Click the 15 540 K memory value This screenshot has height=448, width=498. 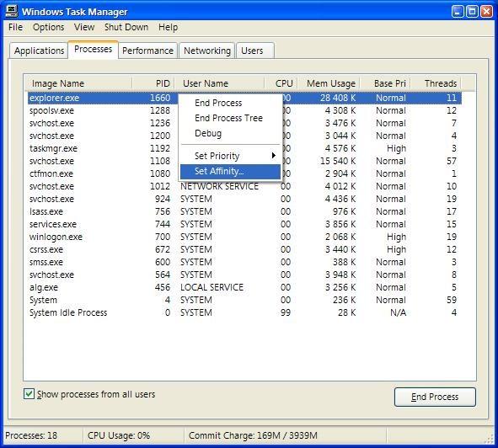click(338, 161)
